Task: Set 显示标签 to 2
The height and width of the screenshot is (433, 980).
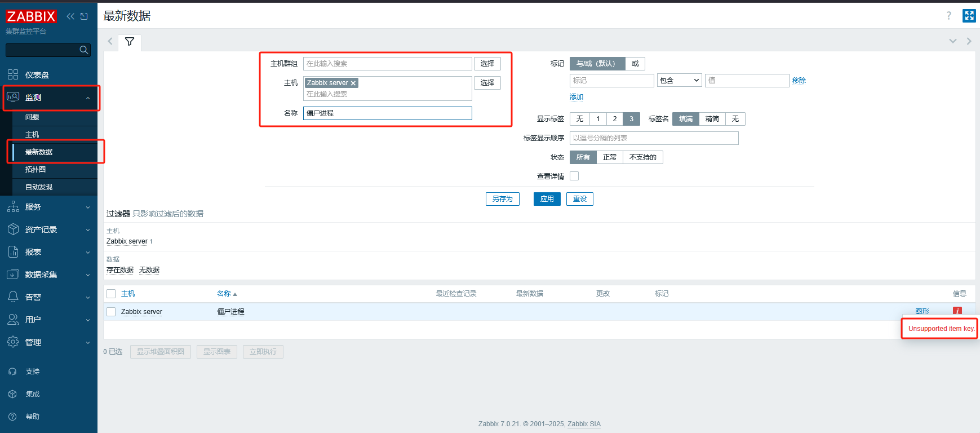Action: [x=615, y=119]
